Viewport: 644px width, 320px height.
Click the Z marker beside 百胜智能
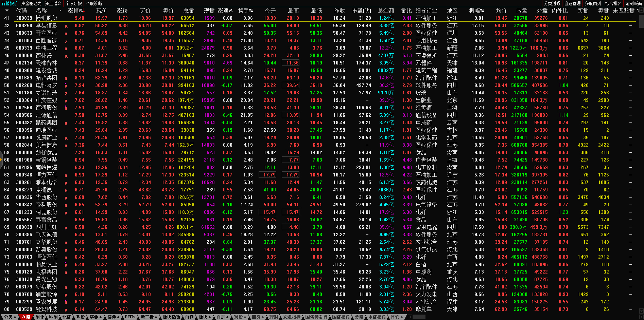[x=66, y=41]
